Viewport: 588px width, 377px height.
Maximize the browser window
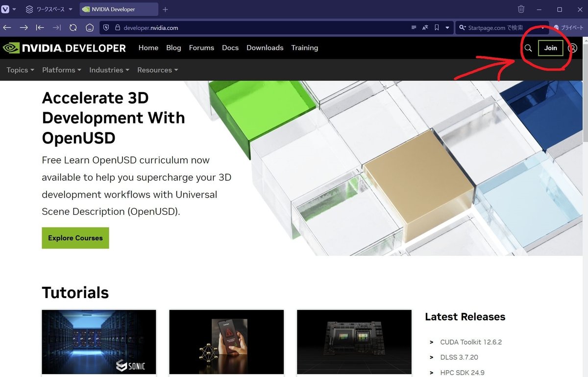tap(560, 9)
